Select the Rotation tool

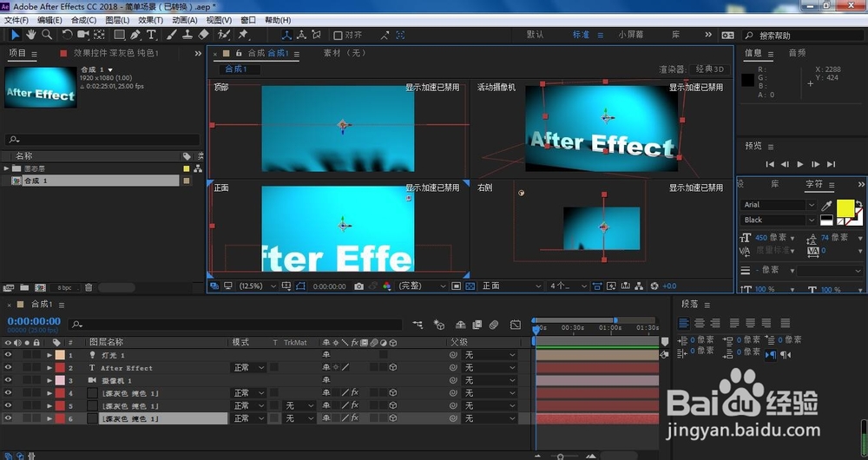(67, 35)
